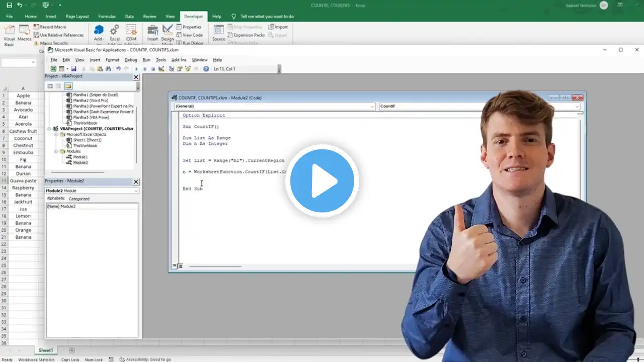Close the Project - VBAProject panel
Viewport: 644px width, 362px height.
point(136,77)
